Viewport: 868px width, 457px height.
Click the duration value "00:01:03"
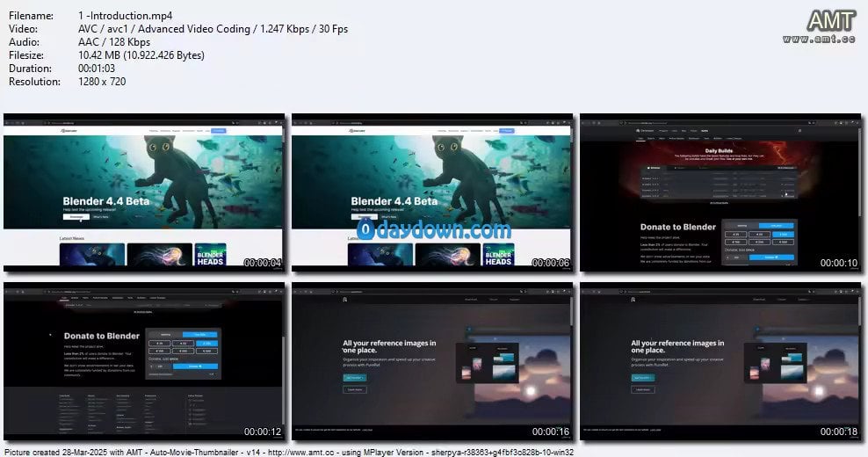(97, 69)
